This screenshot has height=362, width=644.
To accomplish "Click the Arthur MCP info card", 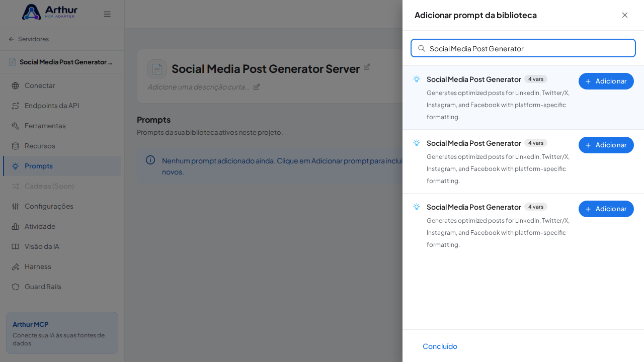I will (x=62, y=333).
